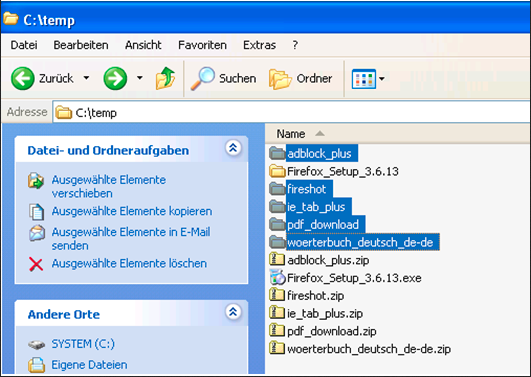Click the Firefox_Setup_3.6.13.exe installer icon
Screen dimensions: 531x377
click(277, 277)
